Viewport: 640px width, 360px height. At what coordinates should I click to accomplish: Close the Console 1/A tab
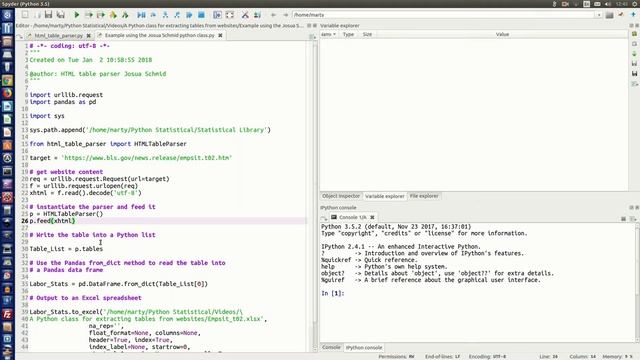point(372,217)
